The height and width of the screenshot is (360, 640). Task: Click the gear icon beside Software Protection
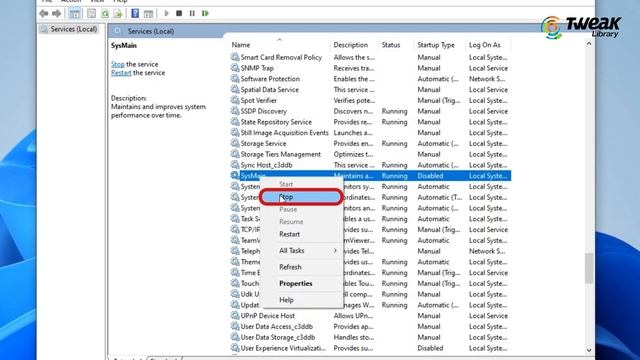coord(235,79)
